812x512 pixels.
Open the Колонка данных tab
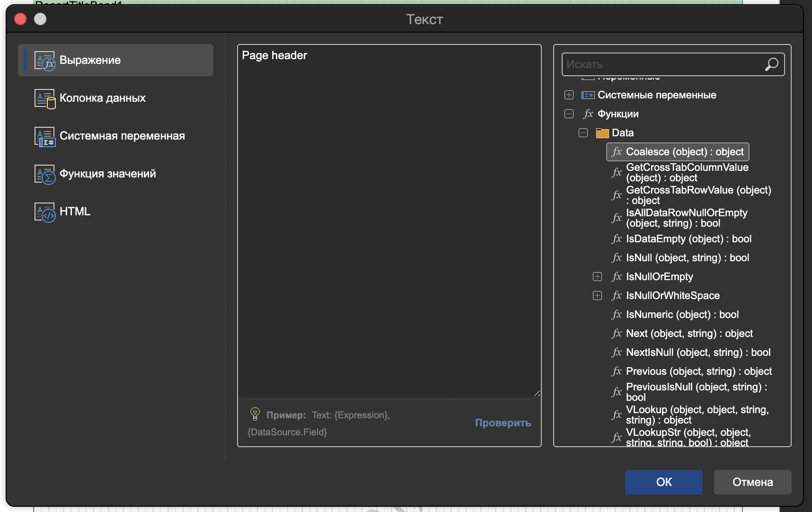[x=115, y=98]
